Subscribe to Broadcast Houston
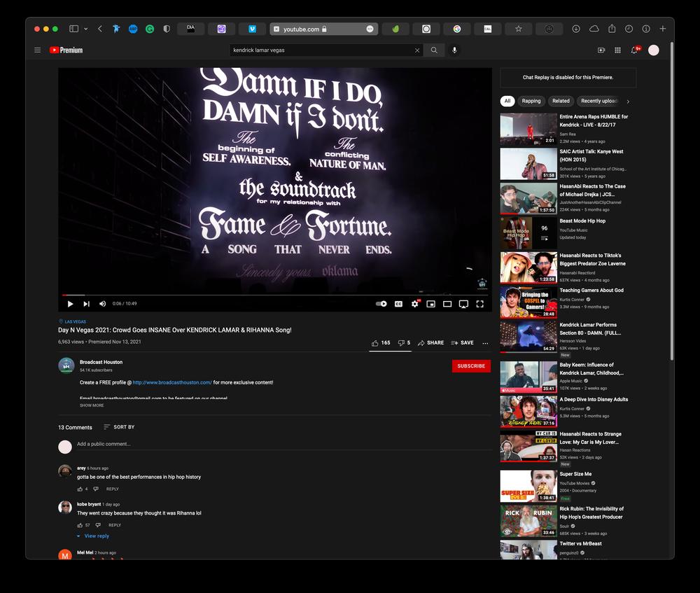 click(471, 365)
